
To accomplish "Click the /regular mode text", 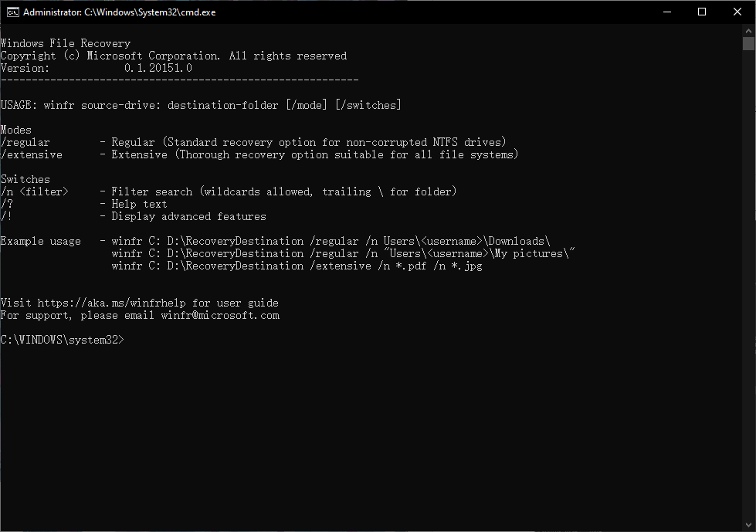I will [x=25, y=142].
